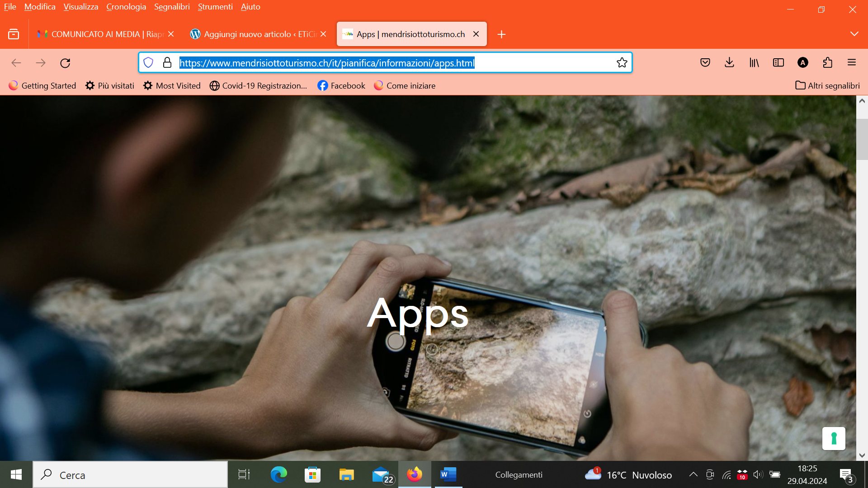Open the File menu
This screenshot has width=868, height=488.
tap(10, 7)
